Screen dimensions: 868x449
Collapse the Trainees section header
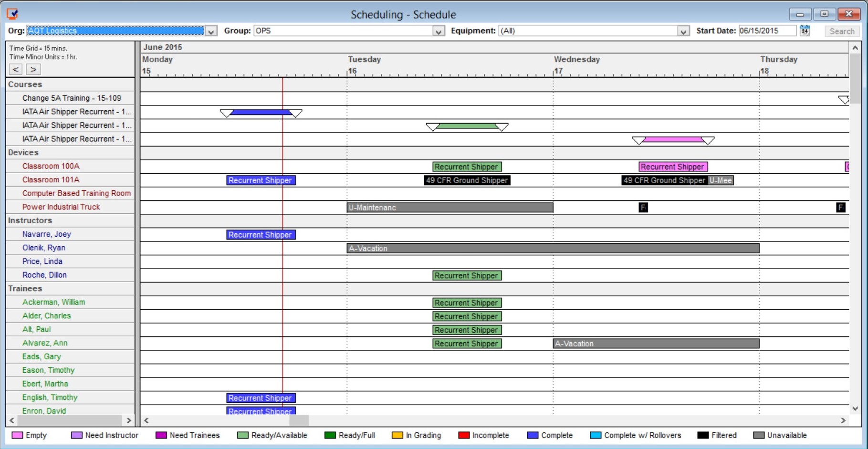click(x=25, y=288)
